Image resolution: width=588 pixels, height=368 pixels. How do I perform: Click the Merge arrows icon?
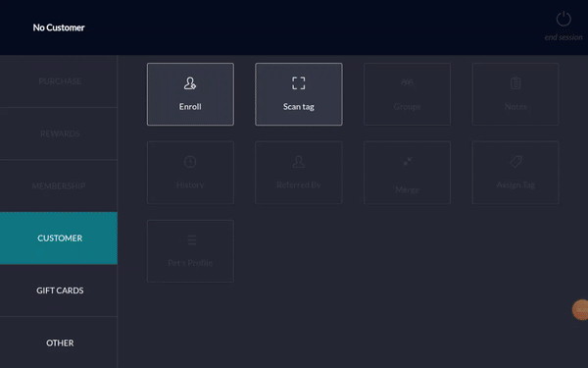pyautogui.click(x=408, y=162)
